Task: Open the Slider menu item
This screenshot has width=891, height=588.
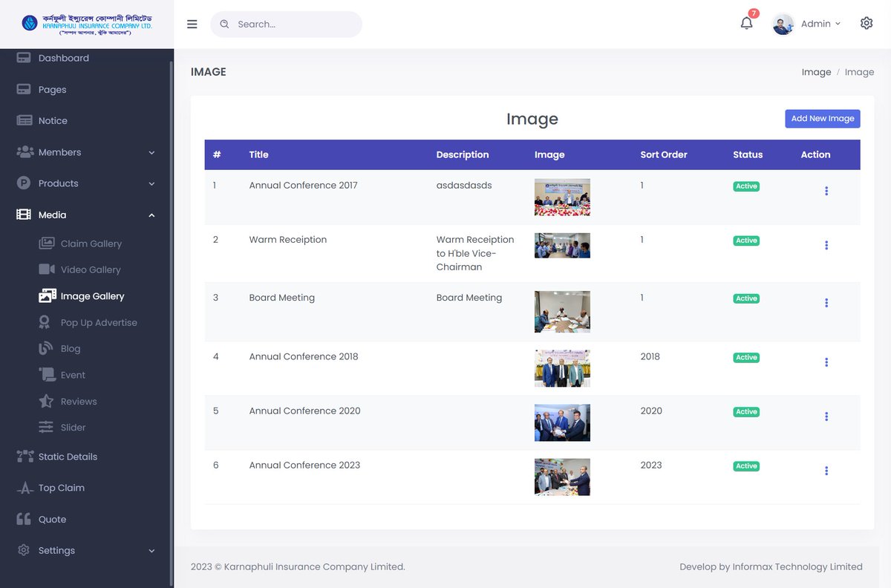Action: click(71, 427)
